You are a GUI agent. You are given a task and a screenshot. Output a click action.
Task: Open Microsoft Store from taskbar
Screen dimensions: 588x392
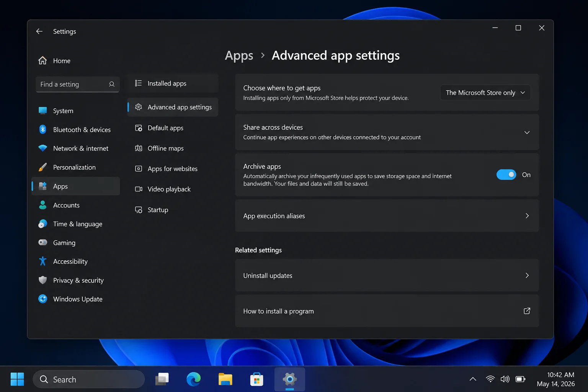(x=256, y=379)
